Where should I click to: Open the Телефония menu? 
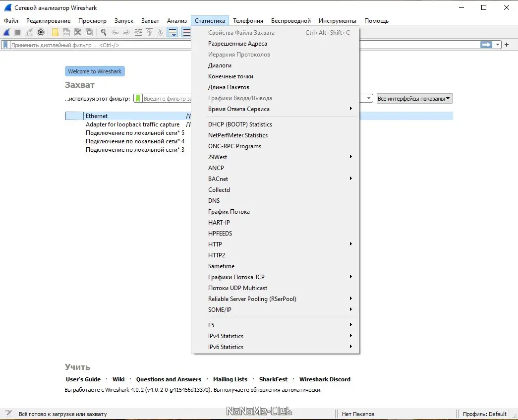tap(248, 21)
